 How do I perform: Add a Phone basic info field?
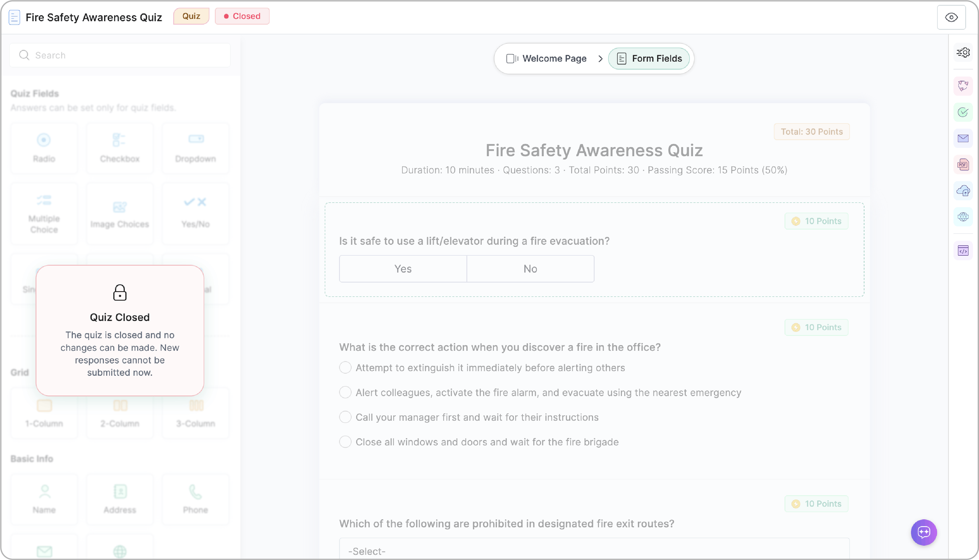point(196,499)
